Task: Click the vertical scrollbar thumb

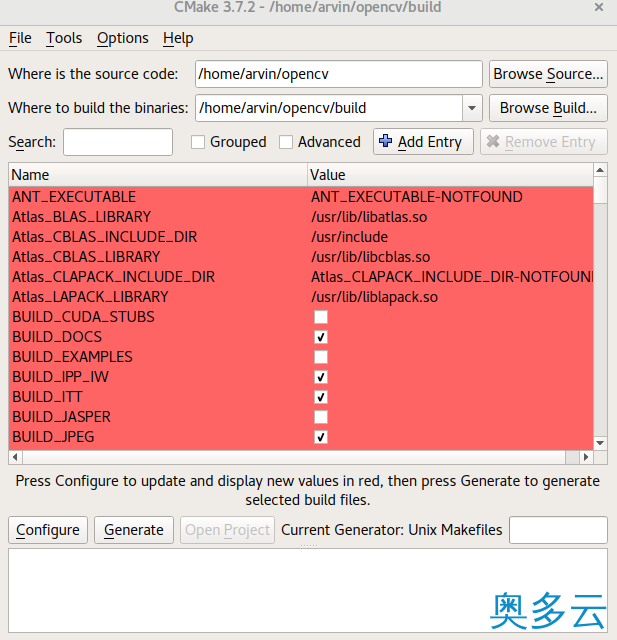Action: pos(600,190)
